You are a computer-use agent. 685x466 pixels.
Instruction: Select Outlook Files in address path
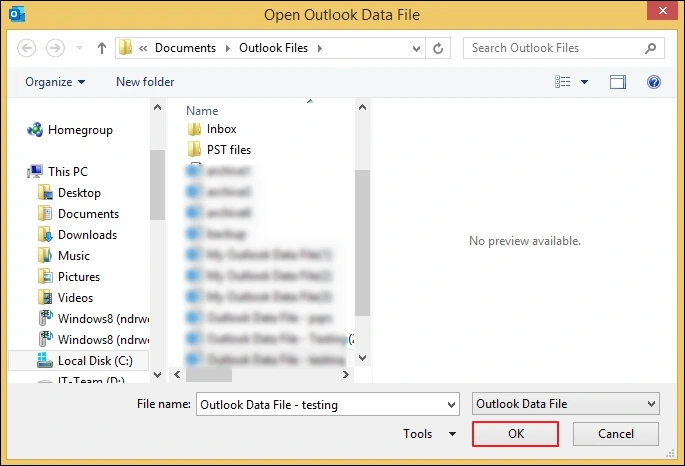[273, 48]
